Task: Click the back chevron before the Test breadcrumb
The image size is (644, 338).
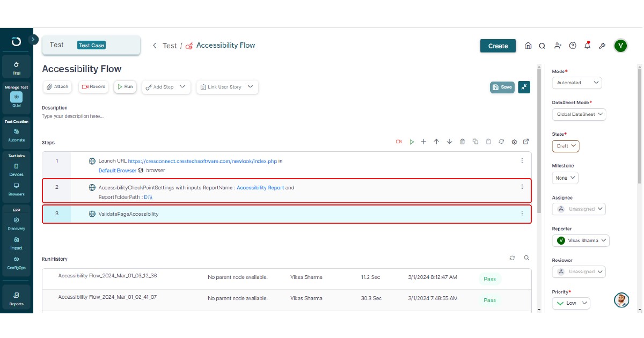Action: pyautogui.click(x=155, y=46)
